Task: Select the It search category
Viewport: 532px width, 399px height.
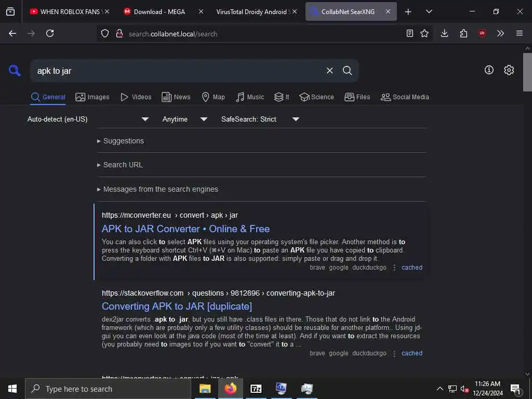Action: coord(282,97)
